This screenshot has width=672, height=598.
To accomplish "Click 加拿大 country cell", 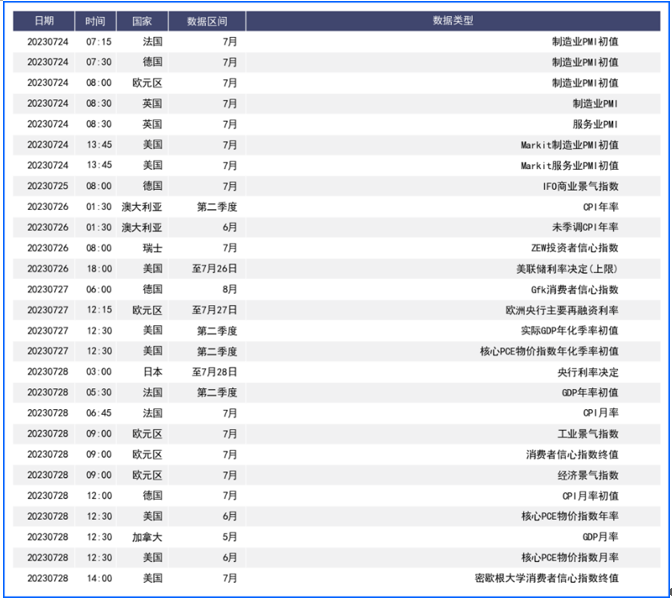I will (147, 537).
